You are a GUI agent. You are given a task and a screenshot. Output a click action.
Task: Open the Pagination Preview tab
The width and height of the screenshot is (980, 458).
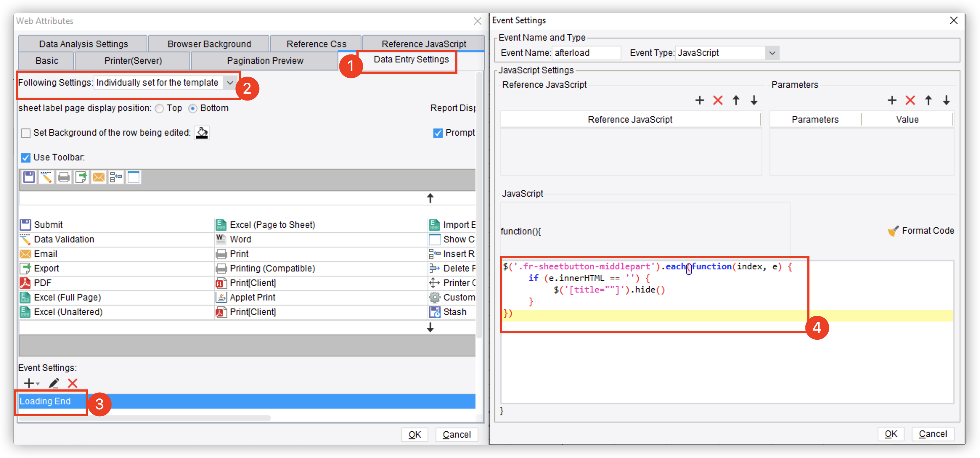pos(265,61)
